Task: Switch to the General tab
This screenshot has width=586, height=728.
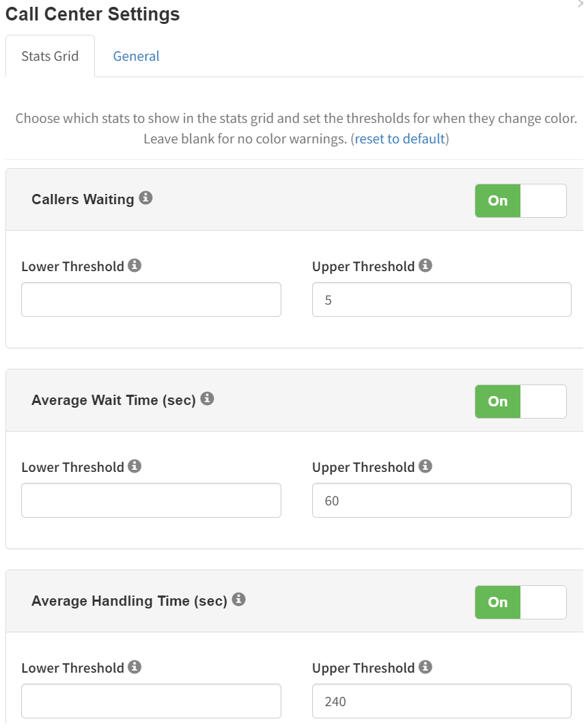Action: pyautogui.click(x=136, y=56)
